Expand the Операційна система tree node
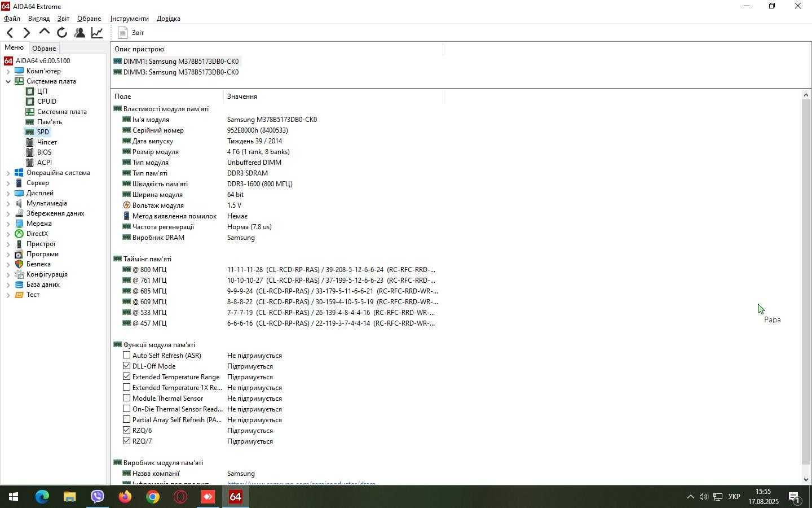Screen dimensions: 812x508 [x=8, y=173]
